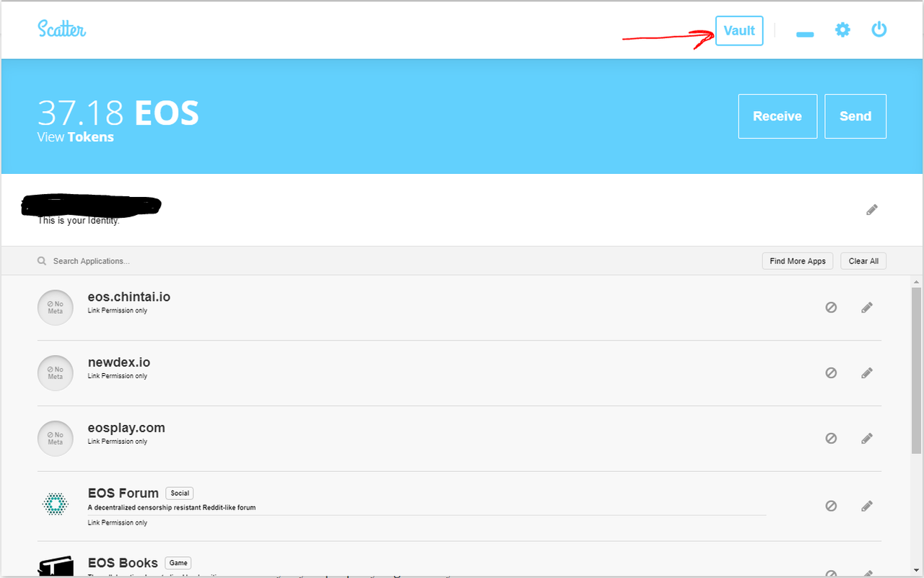
Task: Click the Scatter logo
Action: coord(62,30)
